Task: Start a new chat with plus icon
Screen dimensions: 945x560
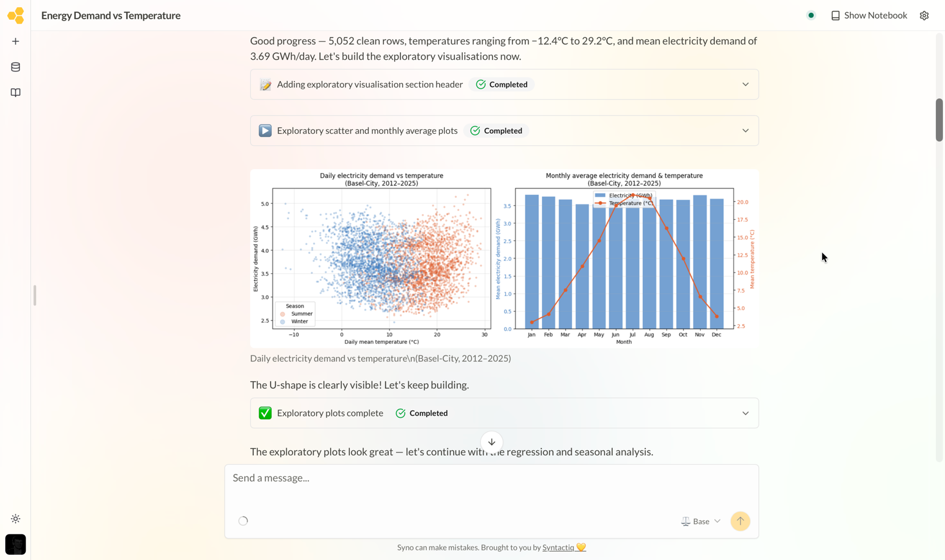Action: click(x=15, y=41)
